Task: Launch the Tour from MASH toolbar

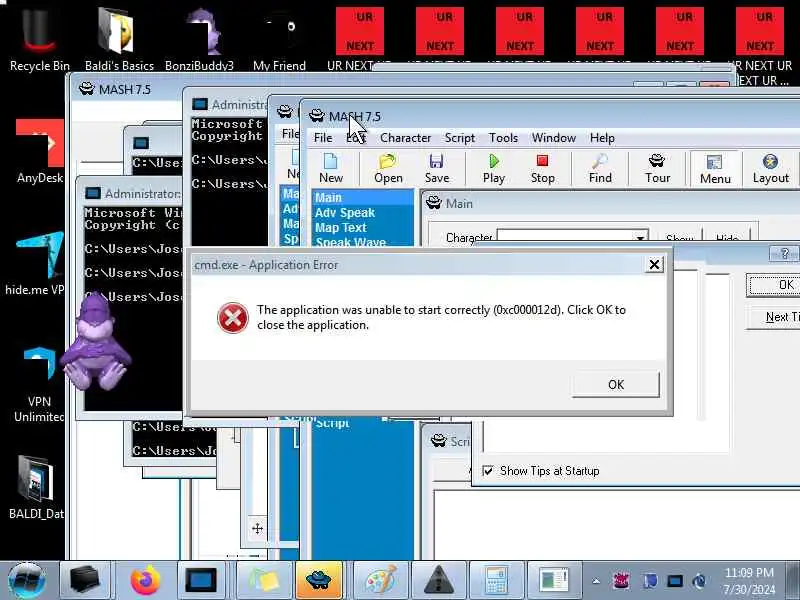Action: coord(657,169)
